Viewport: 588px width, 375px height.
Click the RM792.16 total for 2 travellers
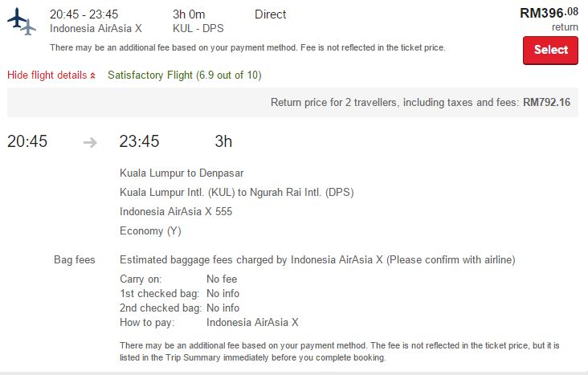click(x=546, y=102)
